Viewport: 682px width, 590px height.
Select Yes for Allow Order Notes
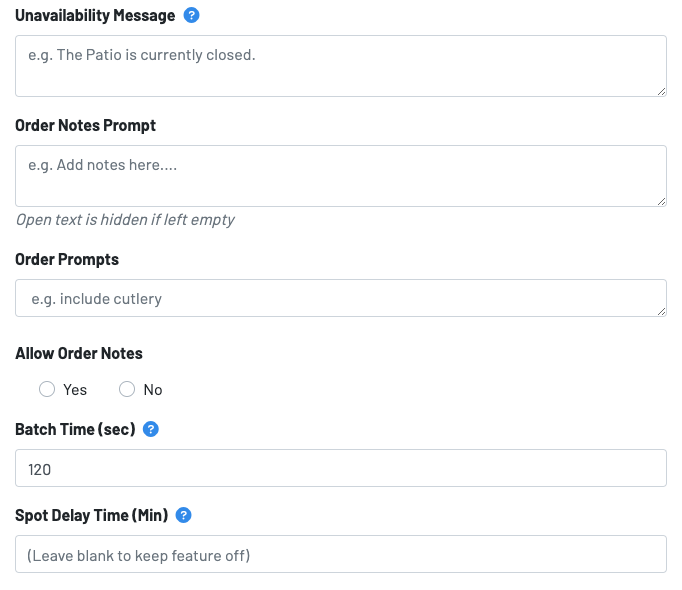coord(47,389)
